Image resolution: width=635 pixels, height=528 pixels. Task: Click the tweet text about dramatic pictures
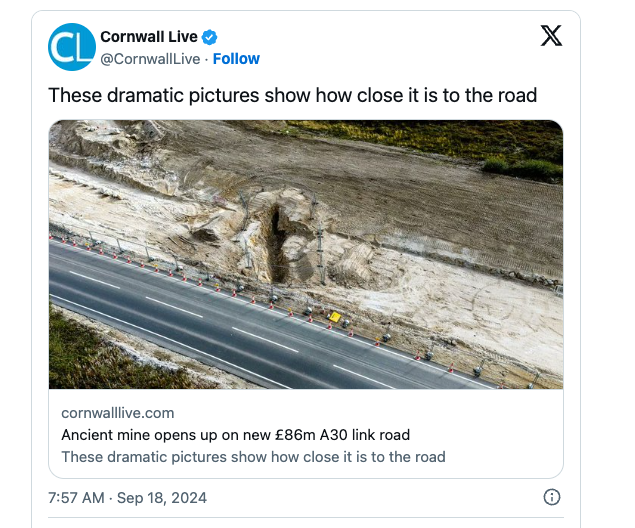click(293, 96)
